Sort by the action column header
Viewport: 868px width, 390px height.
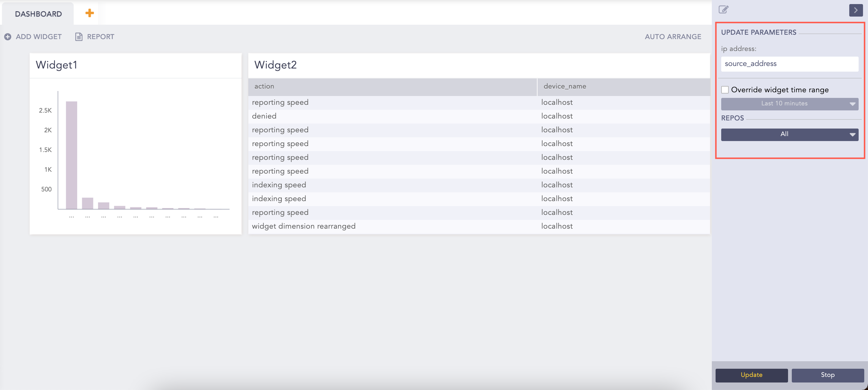[264, 86]
